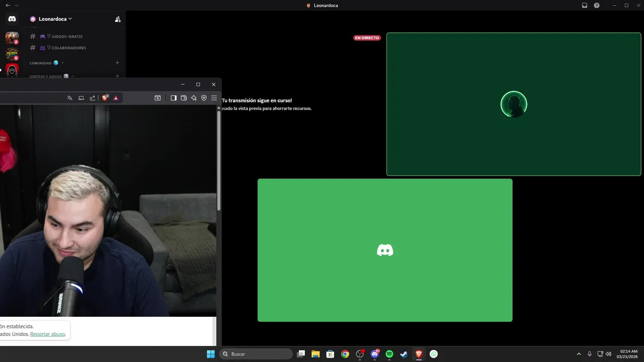
Task: Open Task View in the taskbar
Action: (x=301, y=354)
